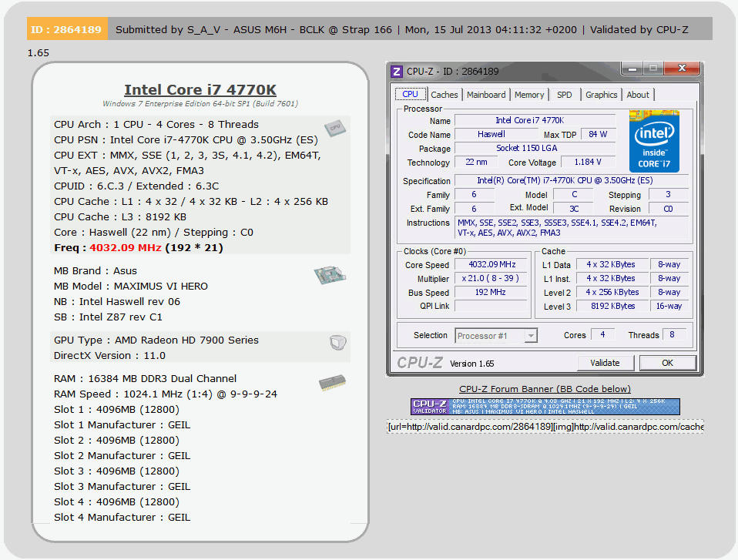
Task: Click the CPU-Z purple Z title bar icon
Action: click(x=397, y=72)
